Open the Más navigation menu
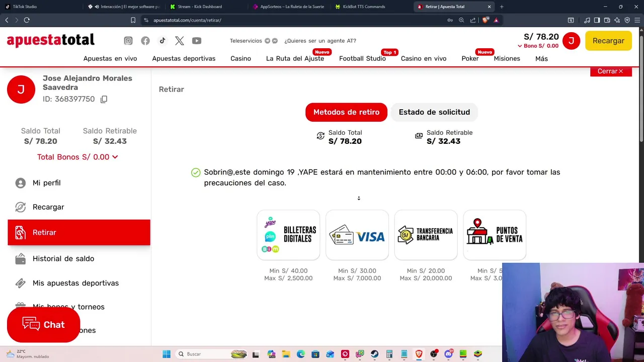The width and height of the screenshot is (644, 362). pyautogui.click(x=541, y=58)
